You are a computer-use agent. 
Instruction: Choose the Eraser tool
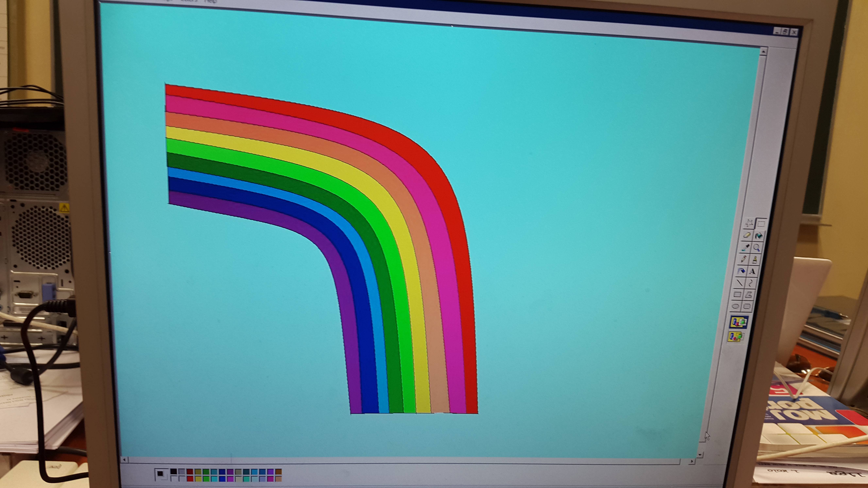tap(747, 235)
